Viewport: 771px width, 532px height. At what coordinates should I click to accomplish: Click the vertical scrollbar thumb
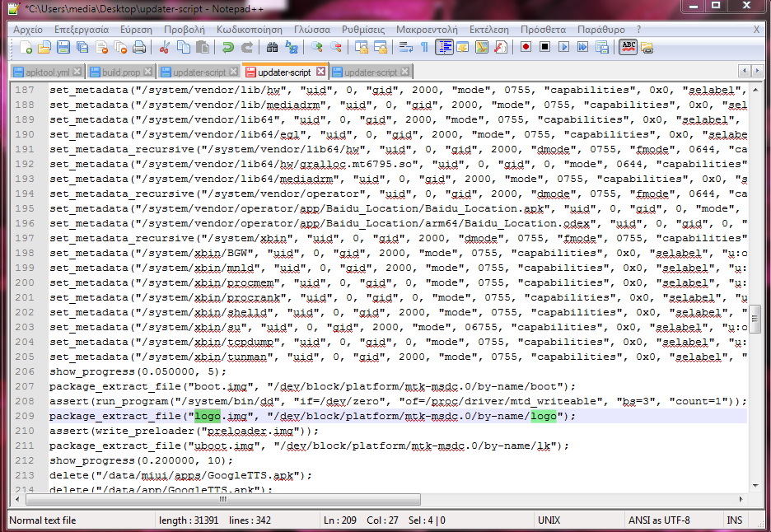tap(755, 318)
